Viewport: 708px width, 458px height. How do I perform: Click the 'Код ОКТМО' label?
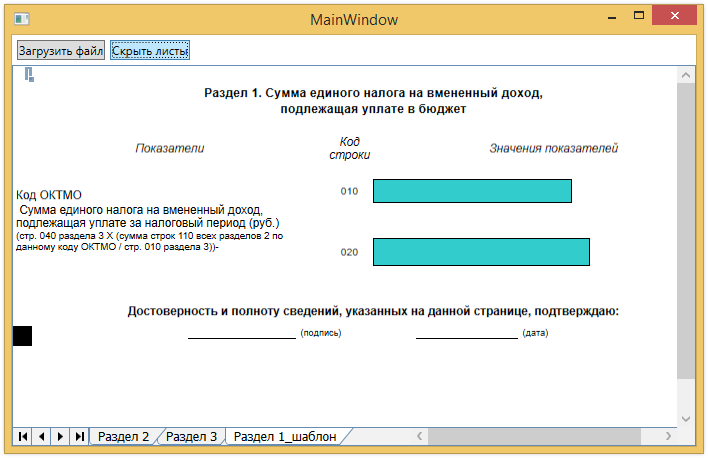click(x=49, y=195)
